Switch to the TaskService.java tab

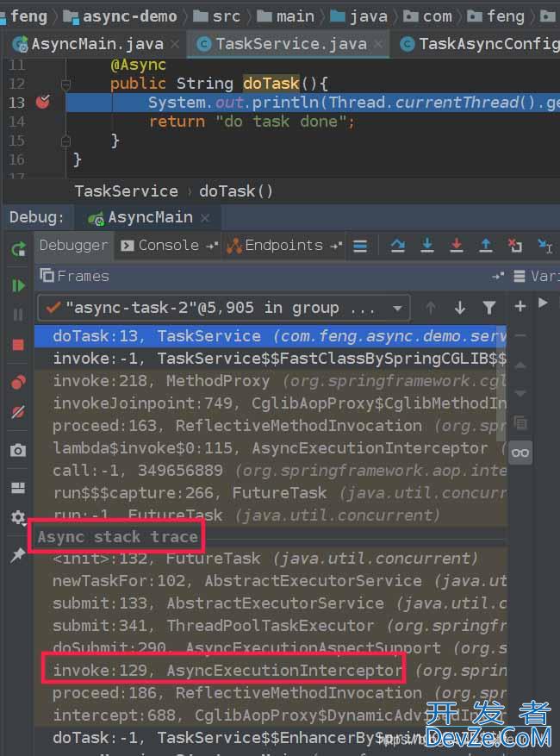point(290,44)
